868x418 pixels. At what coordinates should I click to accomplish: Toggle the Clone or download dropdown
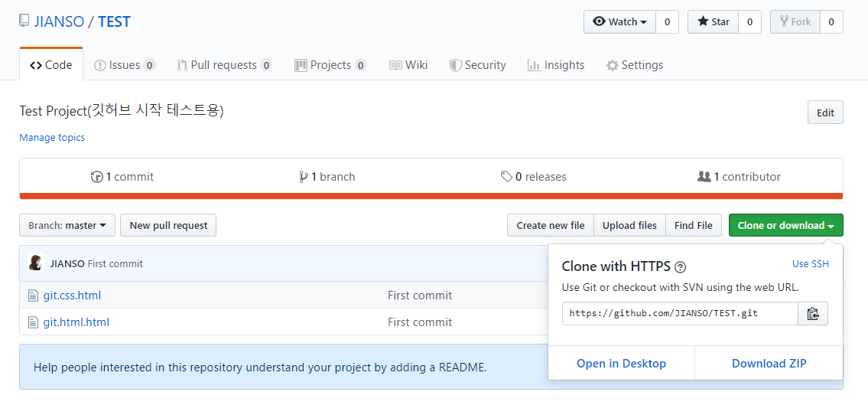click(785, 225)
